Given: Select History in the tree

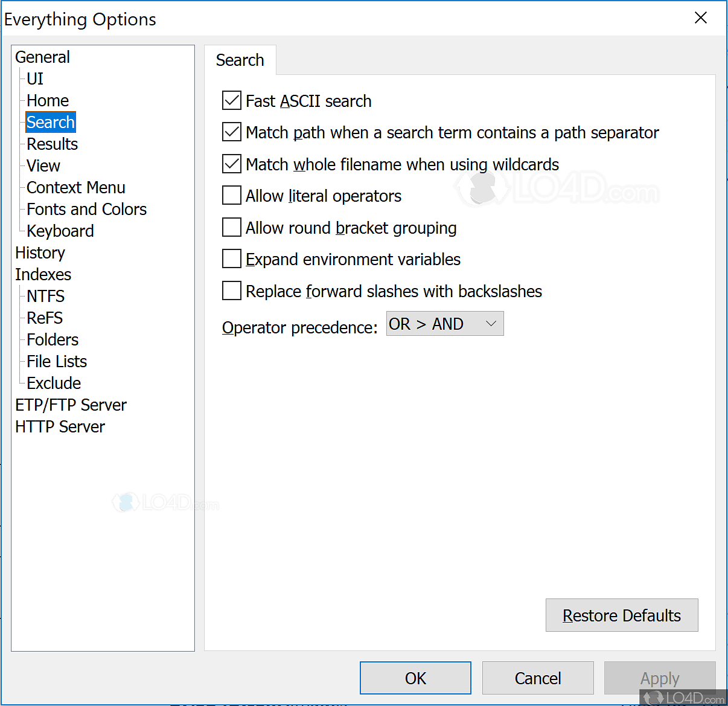Looking at the screenshot, I should [40, 252].
